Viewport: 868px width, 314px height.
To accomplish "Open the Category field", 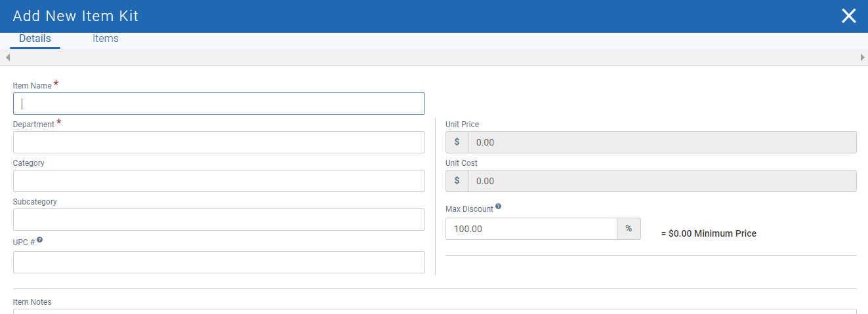I will pos(218,181).
